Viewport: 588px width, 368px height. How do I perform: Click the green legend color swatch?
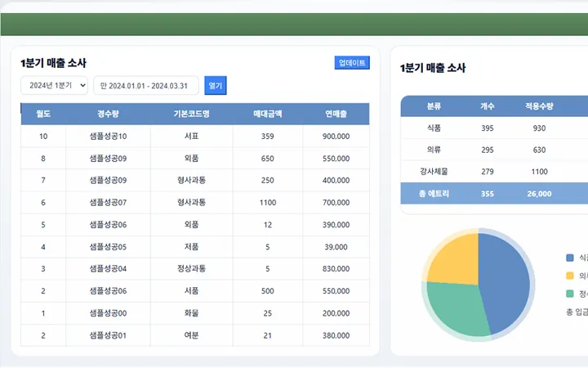[x=570, y=294]
